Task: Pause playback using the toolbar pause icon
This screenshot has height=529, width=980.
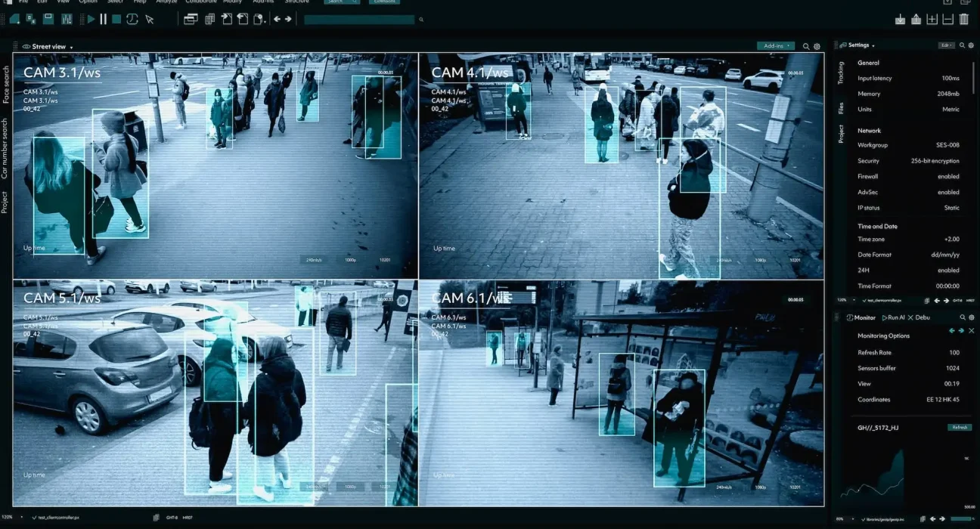Action: point(104,19)
